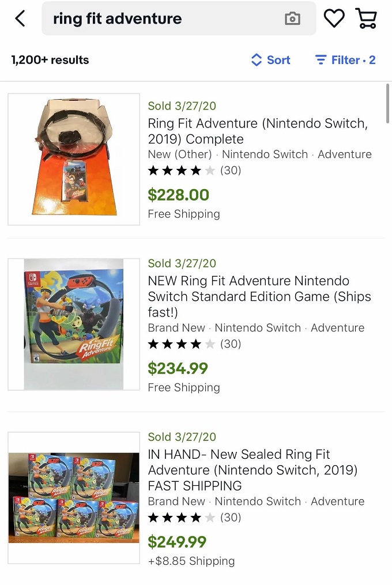Screen dimensions: 392x585
Task: Click star rating on $234.99 listing
Action: [182, 344]
